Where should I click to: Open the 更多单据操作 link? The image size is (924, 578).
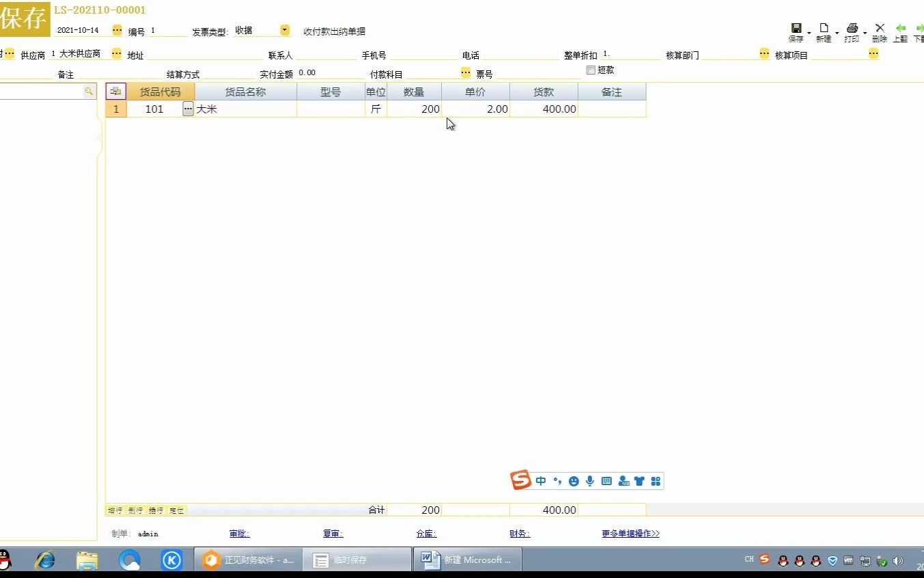click(x=629, y=534)
